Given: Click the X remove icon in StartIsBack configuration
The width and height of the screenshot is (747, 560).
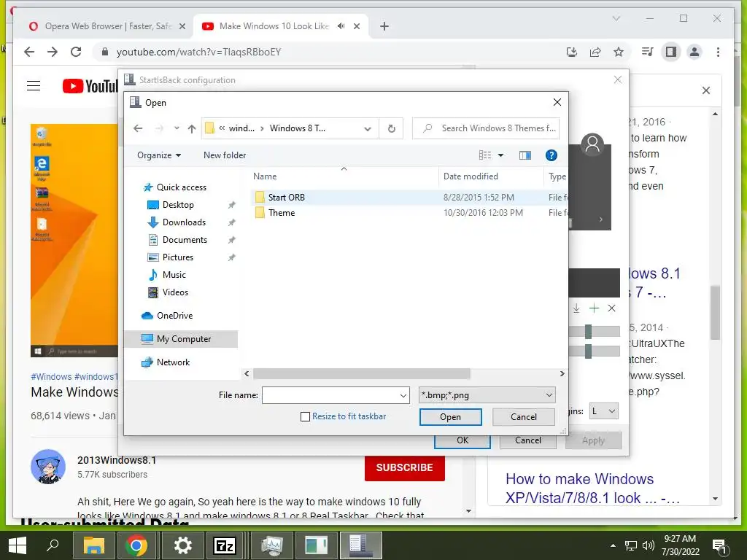Looking at the screenshot, I should click(x=612, y=308).
